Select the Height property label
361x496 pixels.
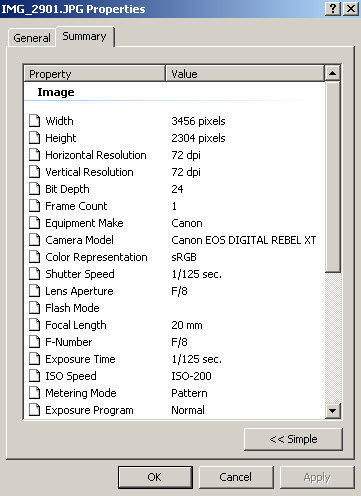click(x=61, y=138)
